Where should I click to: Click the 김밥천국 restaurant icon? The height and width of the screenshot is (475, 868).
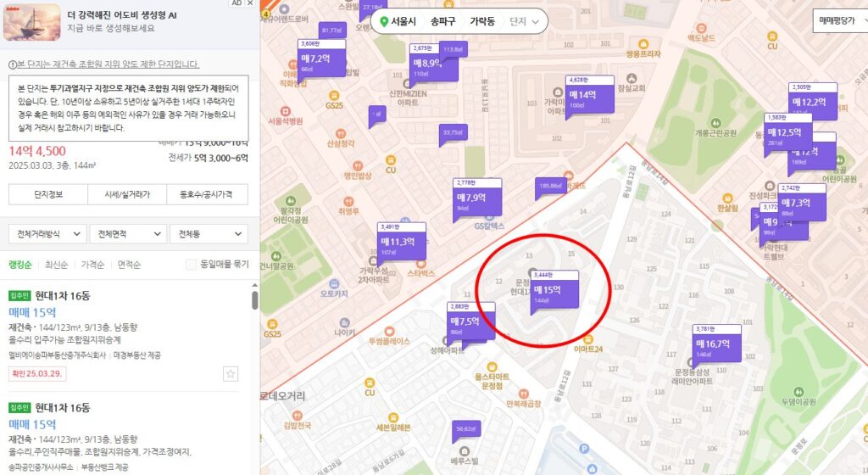(x=298, y=416)
